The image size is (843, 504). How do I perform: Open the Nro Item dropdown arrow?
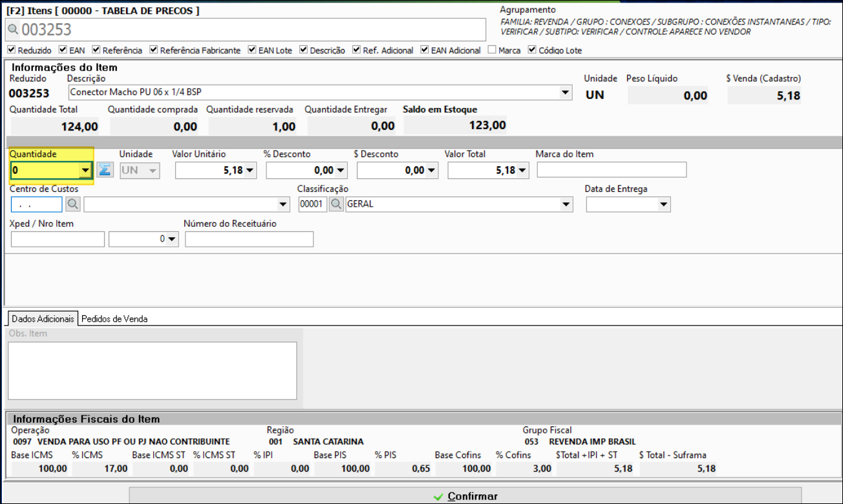pos(171,239)
